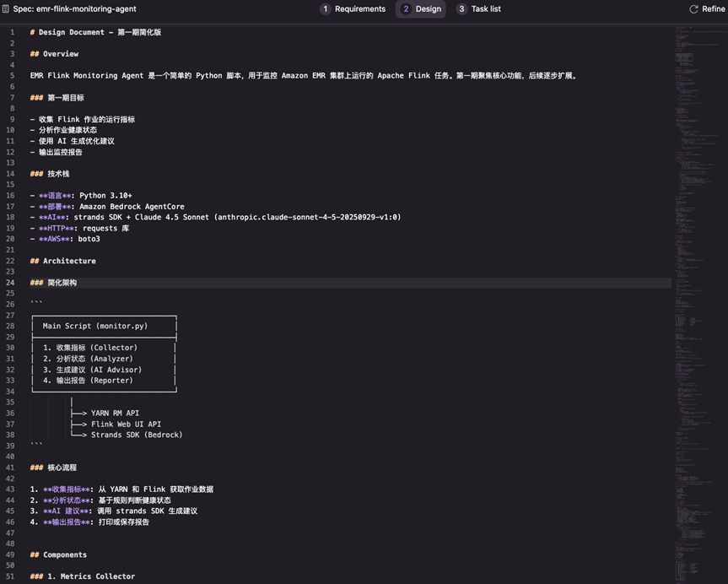
Task: Click the '打印或保存报告' step
Action: click(124, 522)
